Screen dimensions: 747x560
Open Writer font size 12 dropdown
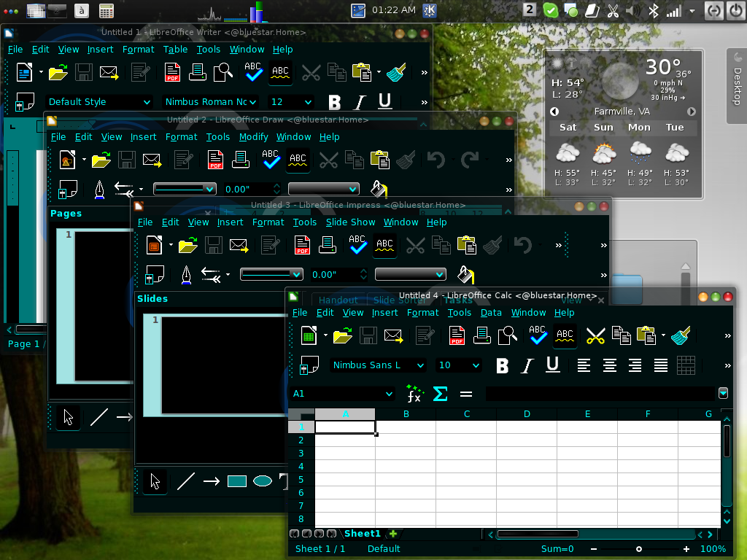click(308, 102)
